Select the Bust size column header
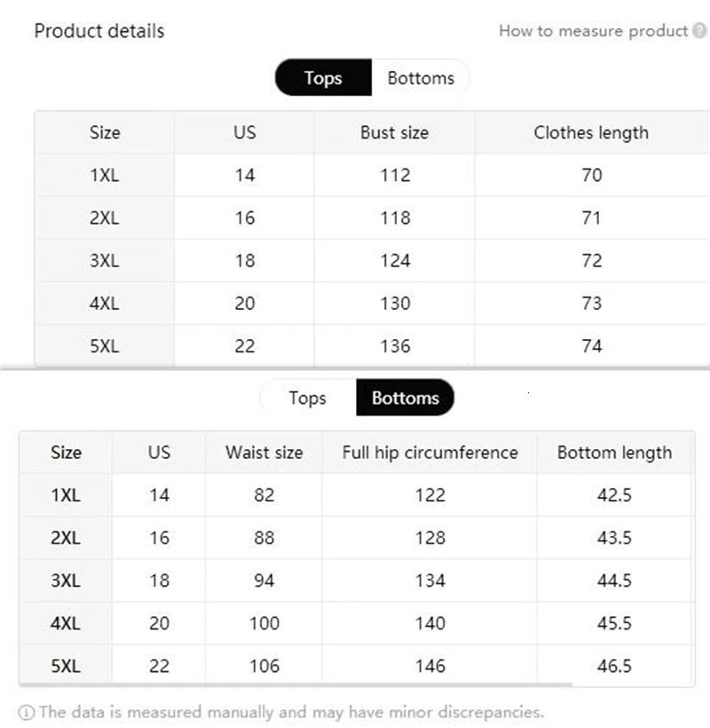The image size is (710, 728). [394, 132]
